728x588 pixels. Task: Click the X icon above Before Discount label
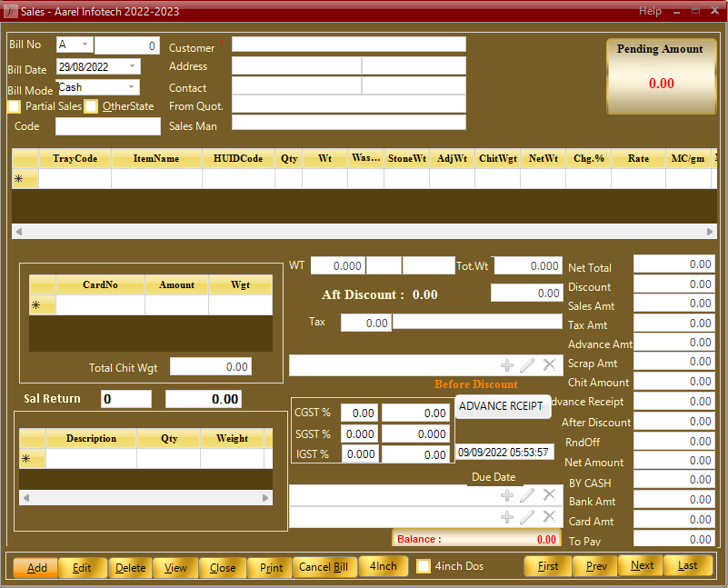point(549,365)
